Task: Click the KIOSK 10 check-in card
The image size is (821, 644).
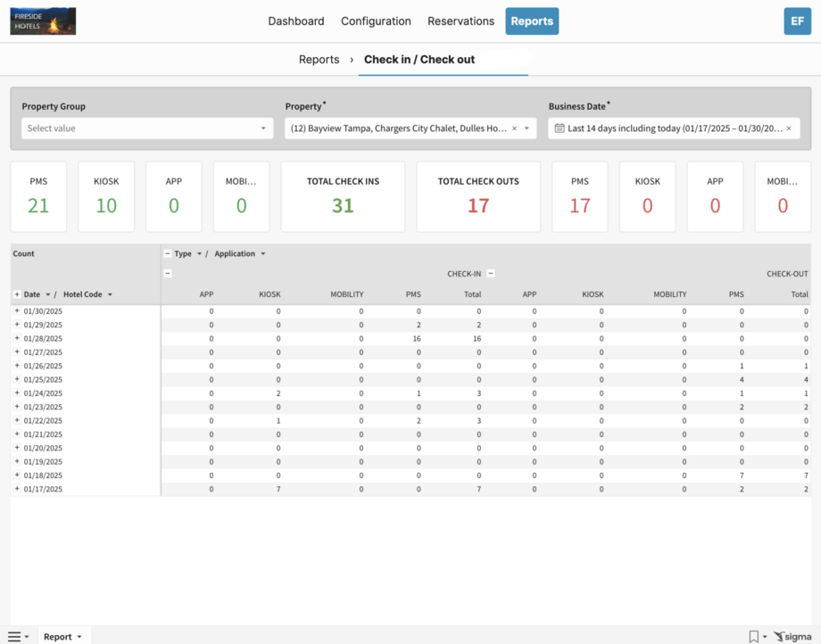Action: point(106,197)
